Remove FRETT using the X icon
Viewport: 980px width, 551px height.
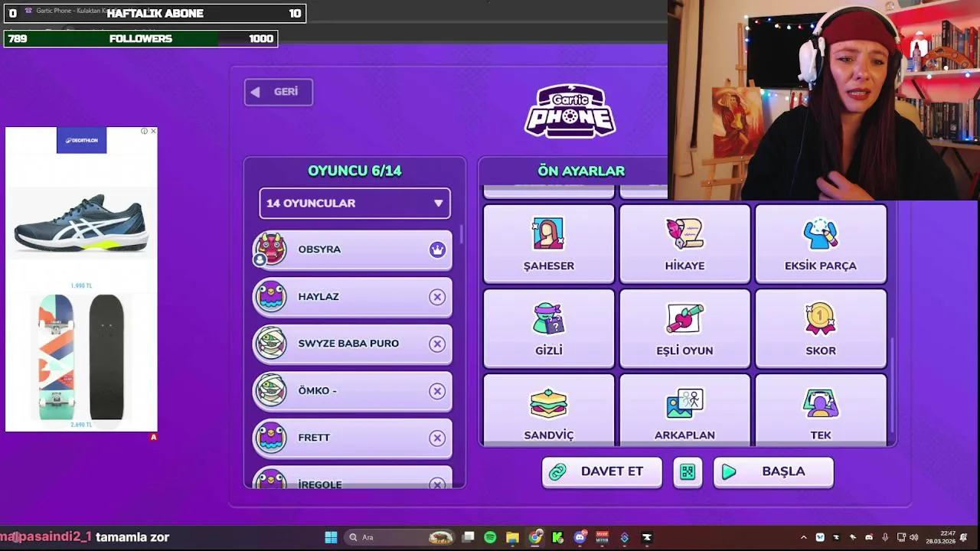(x=437, y=438)
